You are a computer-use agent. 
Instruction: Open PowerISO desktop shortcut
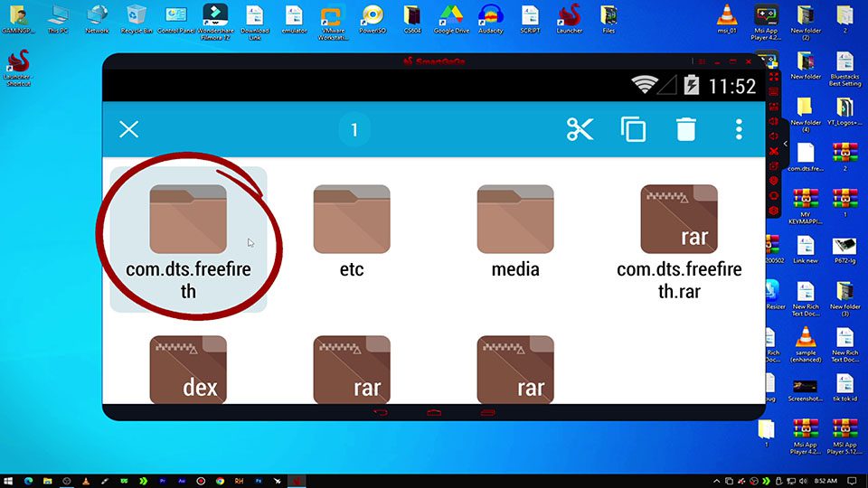pos(373,19)
